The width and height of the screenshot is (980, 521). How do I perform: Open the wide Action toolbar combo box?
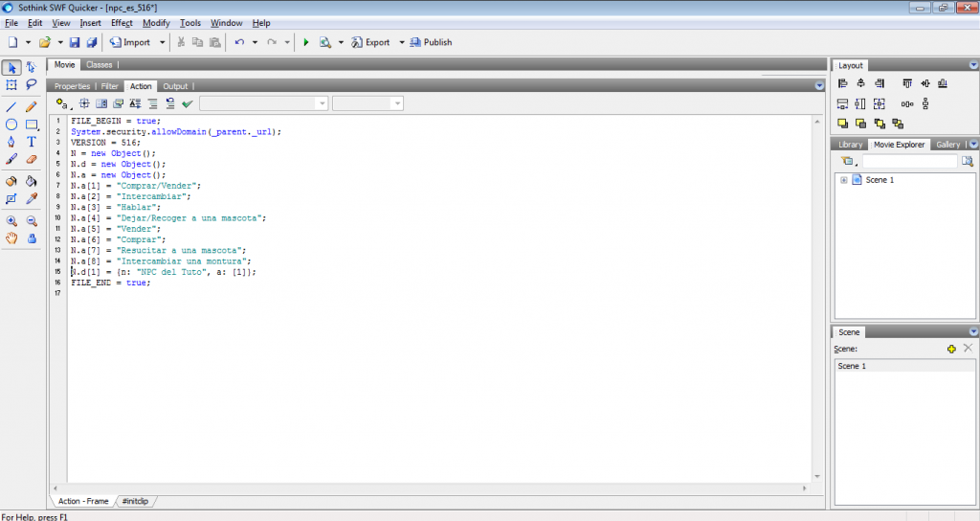click(x=264, y=103)
